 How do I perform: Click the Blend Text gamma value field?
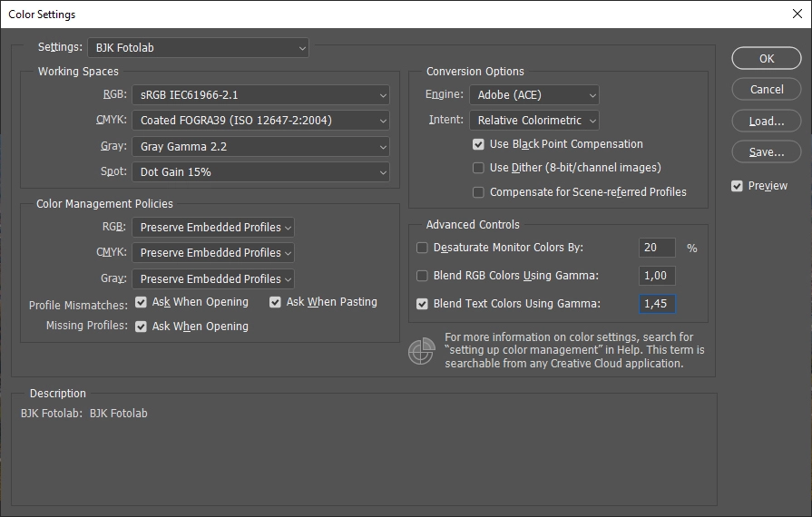[656, 305]
